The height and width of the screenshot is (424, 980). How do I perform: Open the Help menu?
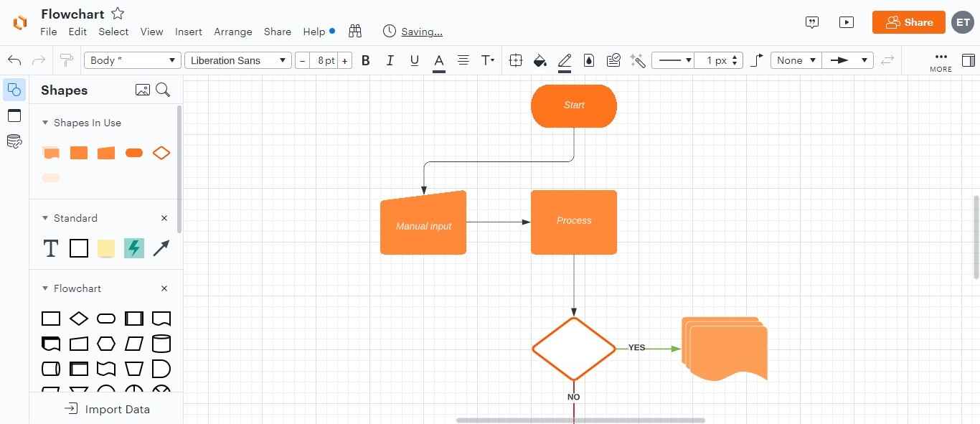click(x=314, y=32)
